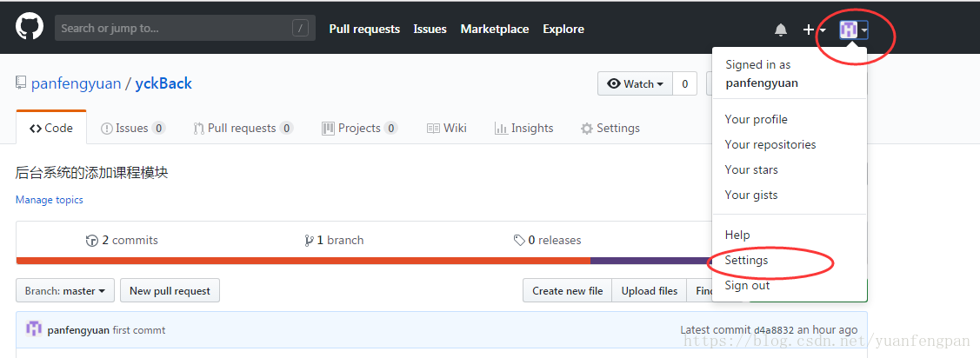This screenshot has height=358, width=980.
Task: Open the yckBack repository link
Action: pos(163,83)
